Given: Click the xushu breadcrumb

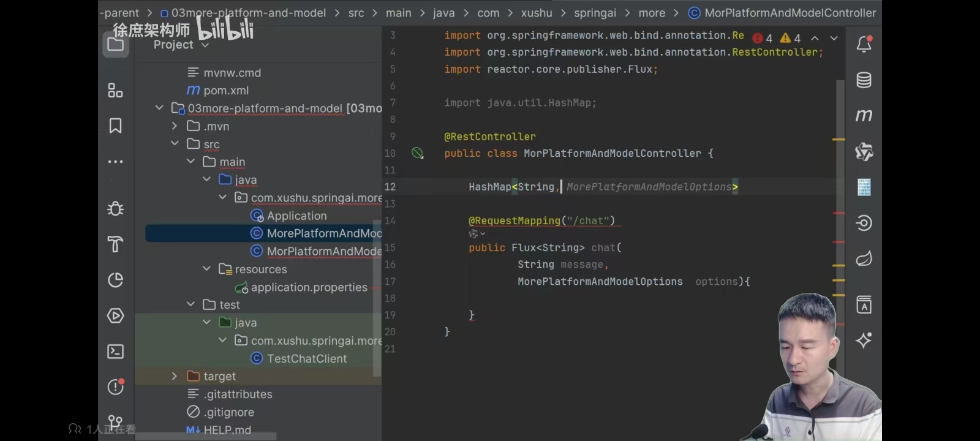Looking at the screenshot, I should click(x=537, y=13).
